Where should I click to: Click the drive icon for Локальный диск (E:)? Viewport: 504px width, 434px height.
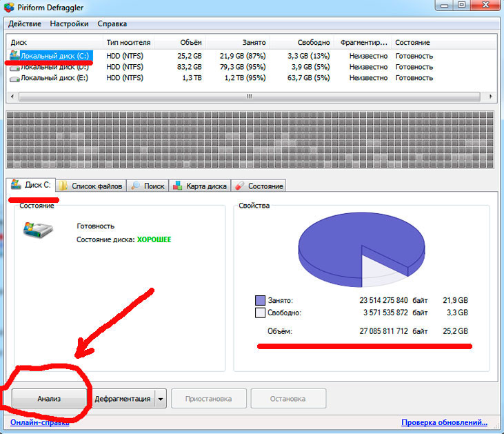[14, 79]
